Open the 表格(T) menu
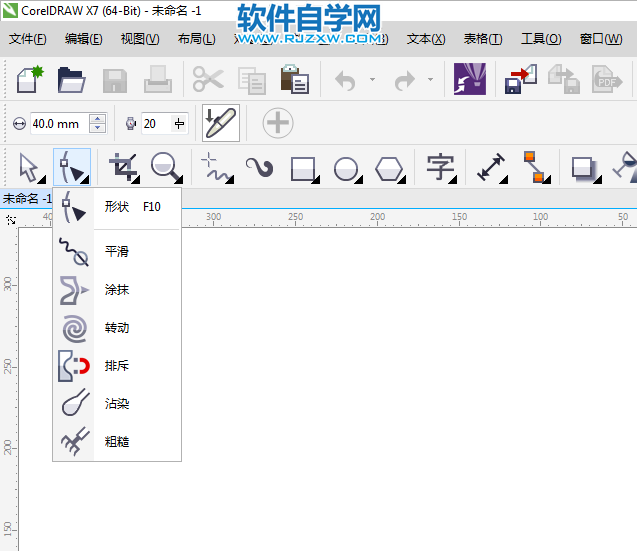 [483, 39]
